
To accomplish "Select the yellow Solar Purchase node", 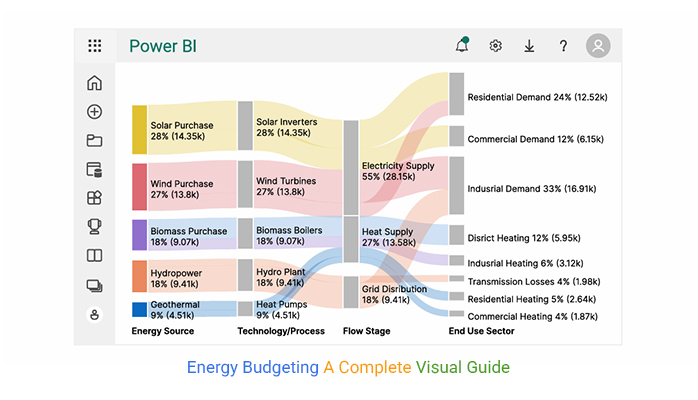I will [x=139, y=130].
